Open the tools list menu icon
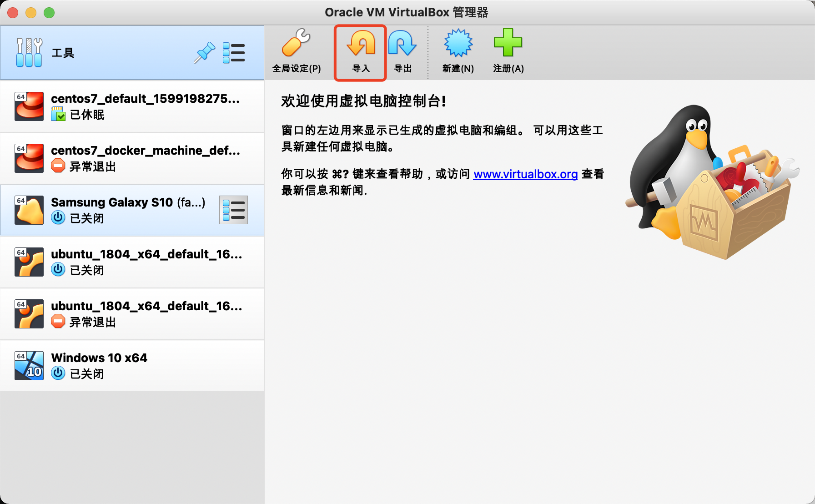The image size is (815, 504). [x=234, y=53]
